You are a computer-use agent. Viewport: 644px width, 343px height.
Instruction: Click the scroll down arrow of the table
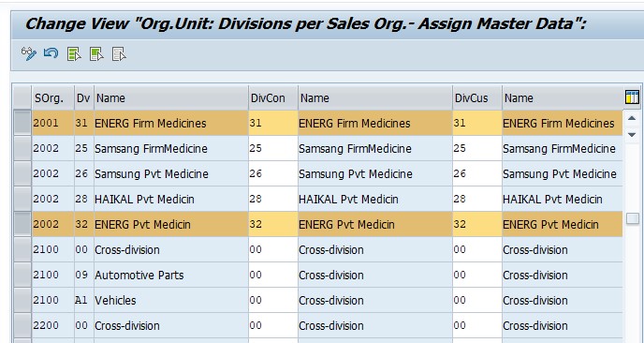click(x=632, y=135)
